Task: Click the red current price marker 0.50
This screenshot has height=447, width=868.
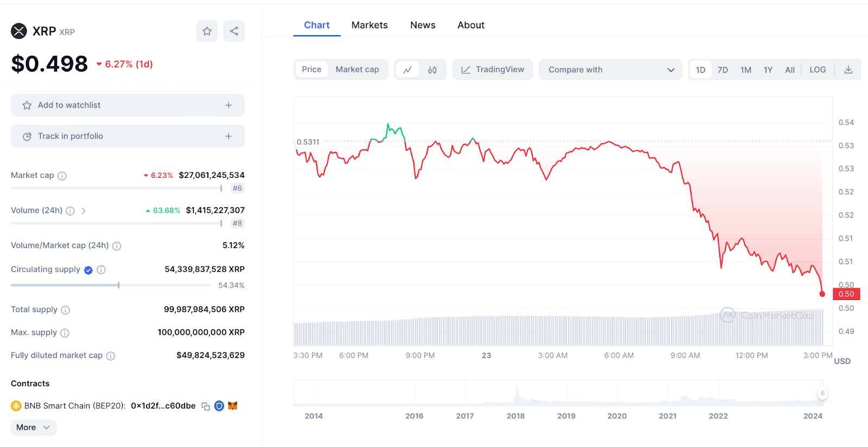Action: (846, 294)
